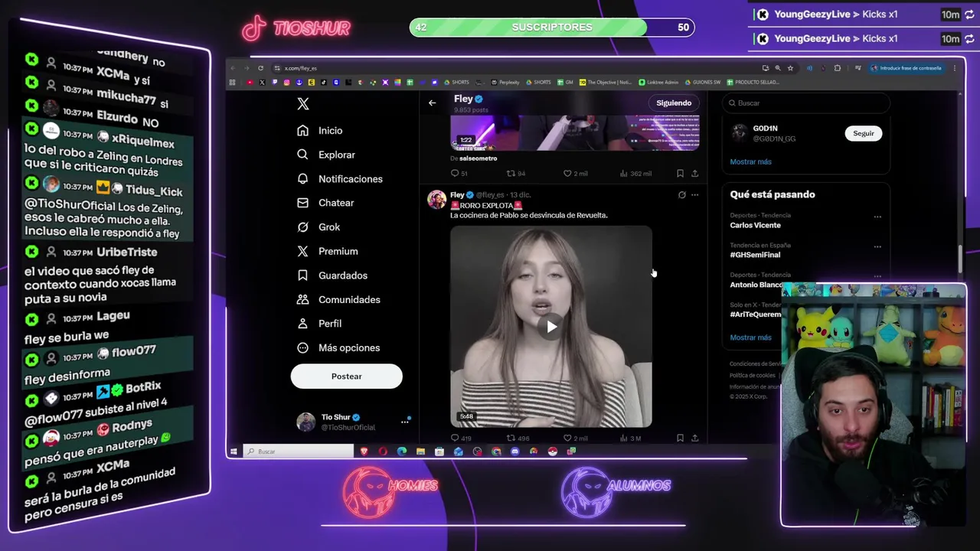Open the Carlos Vicente trend
This screenshot has width=980, height=551.
point(756,226)
